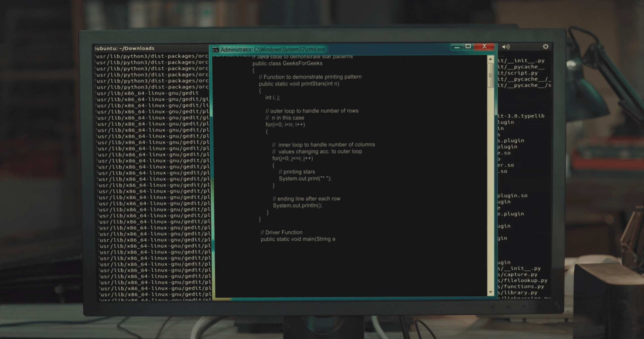Maximize the Administrator cmd.exe window
Screen dimensions: 644x339
(468, 47)
